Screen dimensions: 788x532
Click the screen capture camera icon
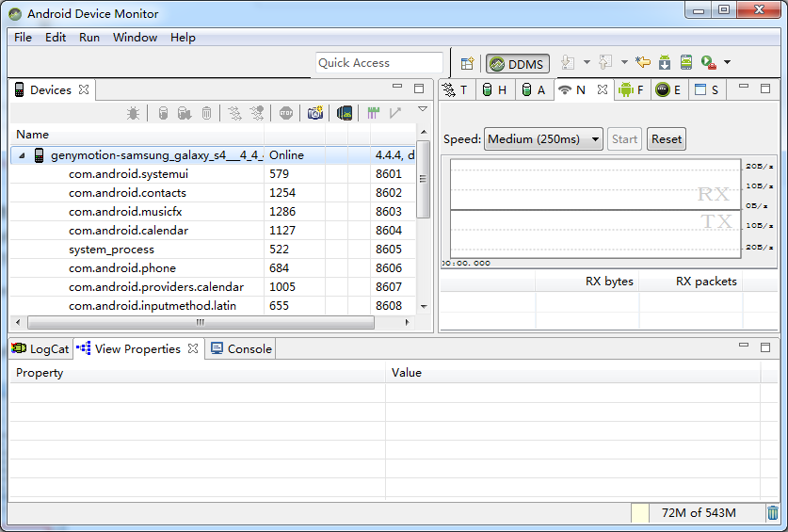tap(314, 113)
